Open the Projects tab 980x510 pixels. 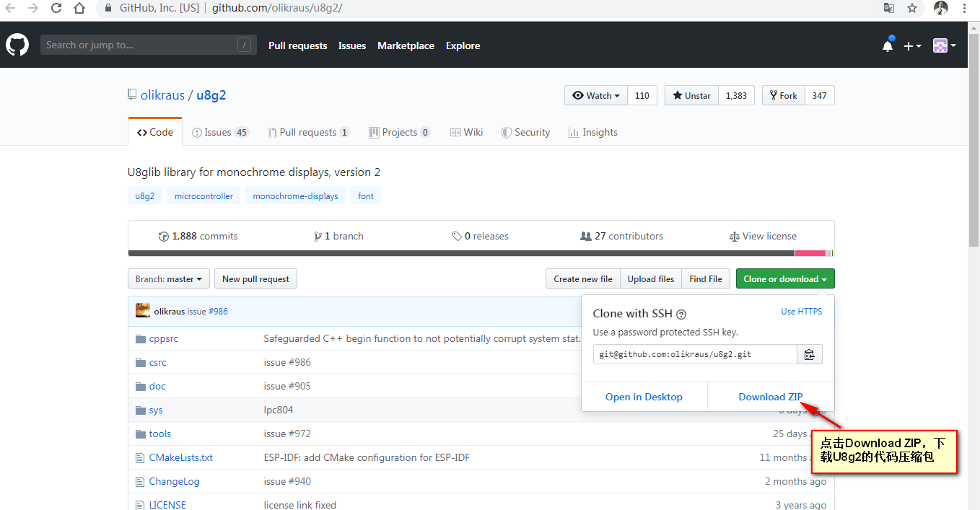400,132
